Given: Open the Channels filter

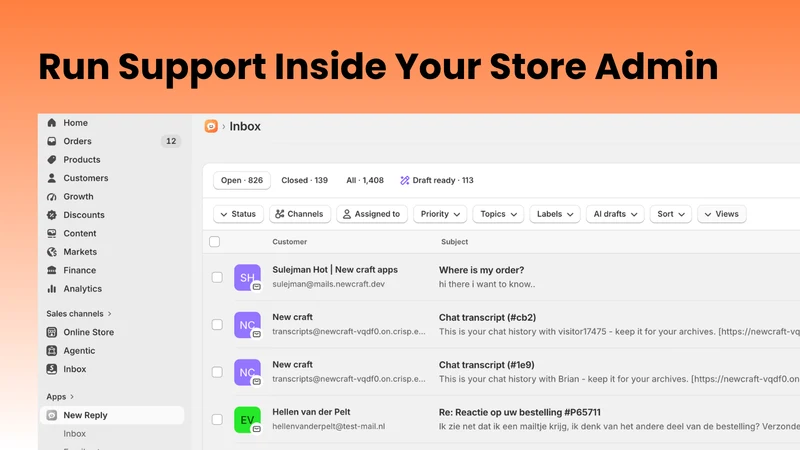Looking at the screenshot, I should coord(300,214).
